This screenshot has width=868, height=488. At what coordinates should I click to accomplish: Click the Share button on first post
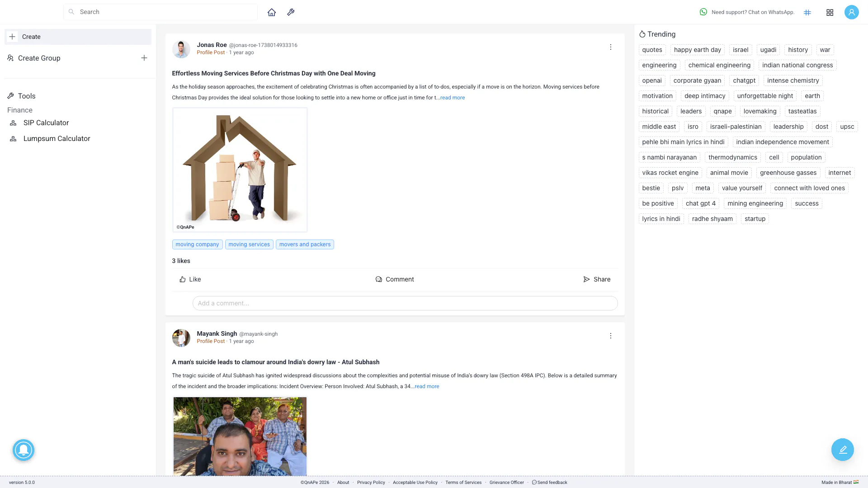[x=597, y=279]
